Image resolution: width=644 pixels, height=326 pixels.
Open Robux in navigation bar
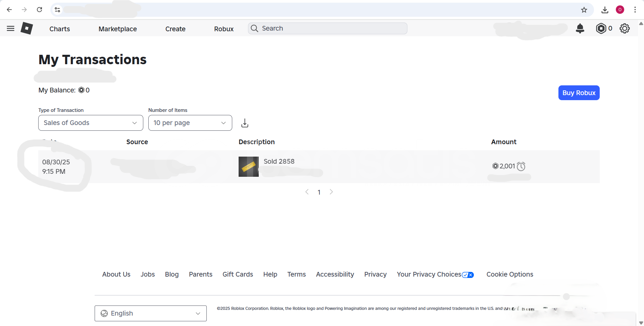pyautogui.click(x=224, y=29)
